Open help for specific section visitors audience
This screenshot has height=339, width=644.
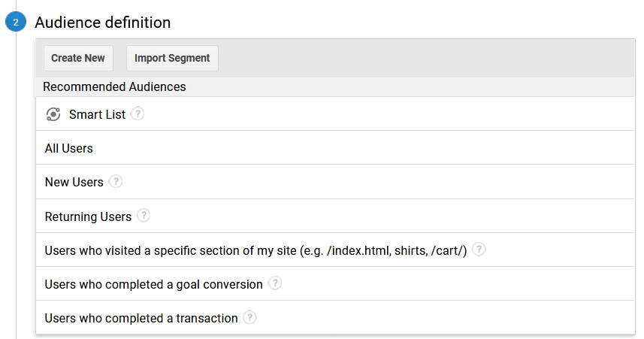[479, 249]
